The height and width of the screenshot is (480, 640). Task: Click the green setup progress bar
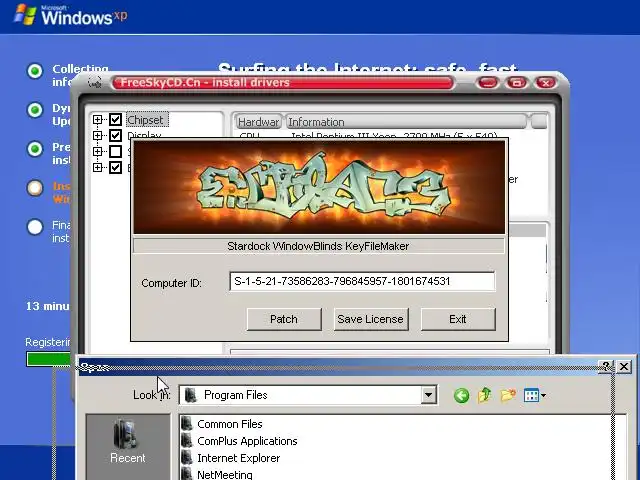tap(49, 359)
